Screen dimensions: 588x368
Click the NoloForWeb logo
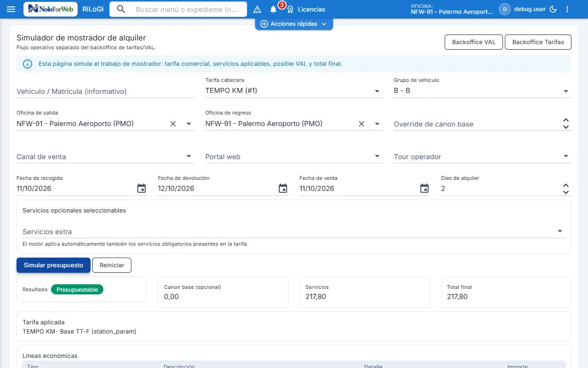pos(51,9)
